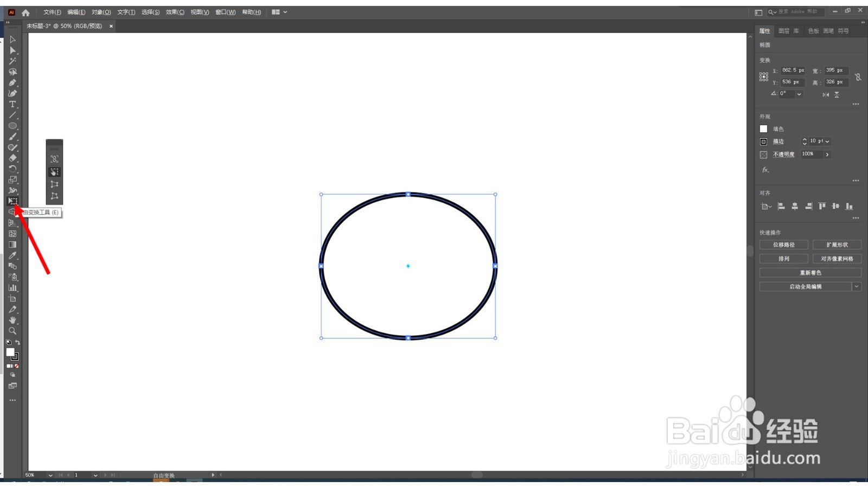The image size is (868, 488).
Task: Switch to the 图层 panel tab
Action: 784,31
